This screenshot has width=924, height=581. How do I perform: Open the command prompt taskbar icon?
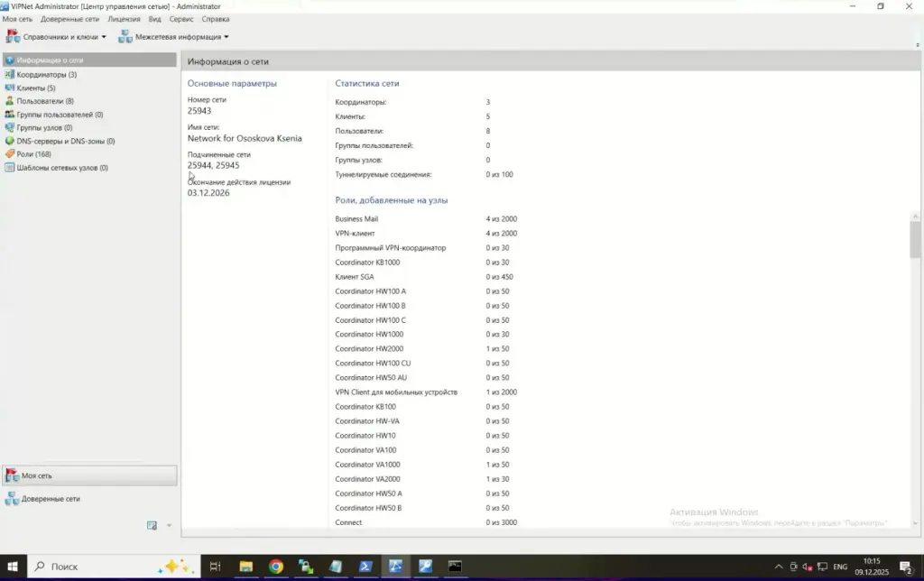tap(455, 567)
